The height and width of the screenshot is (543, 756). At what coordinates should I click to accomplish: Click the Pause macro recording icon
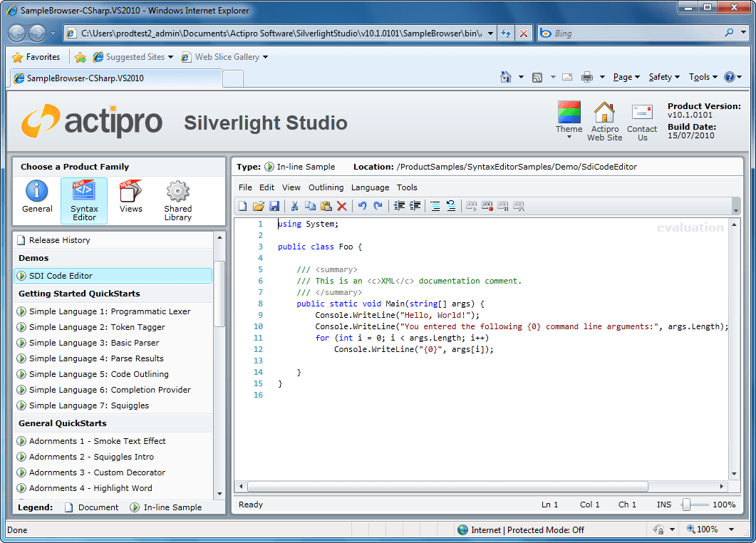(x=503, y=207)
